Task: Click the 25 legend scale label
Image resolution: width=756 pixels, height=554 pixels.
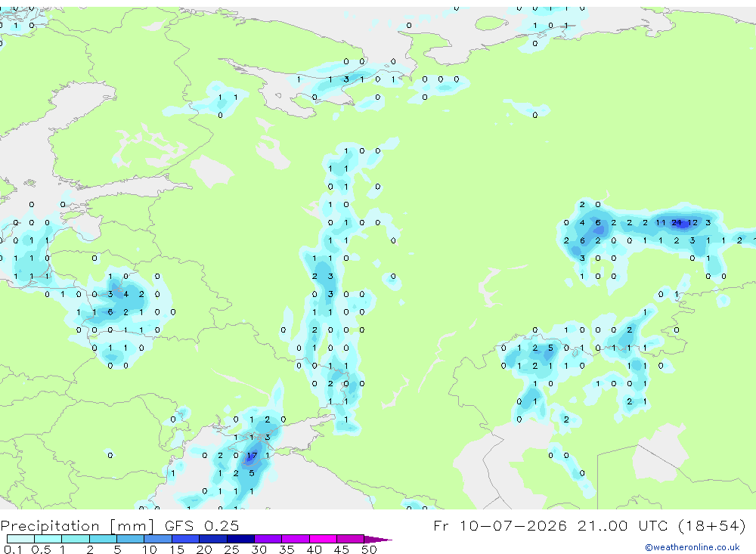Action: click(232, 549)
